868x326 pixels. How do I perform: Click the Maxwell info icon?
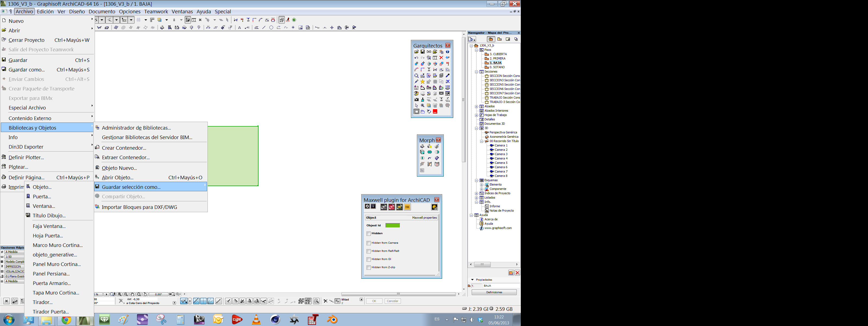point(373,206)
